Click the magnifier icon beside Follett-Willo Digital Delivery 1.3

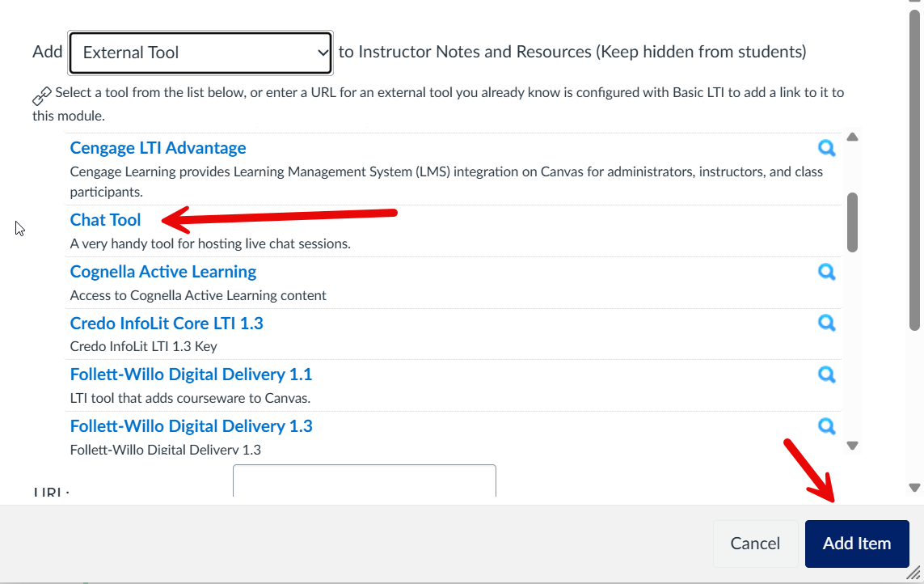pos(827,426)
